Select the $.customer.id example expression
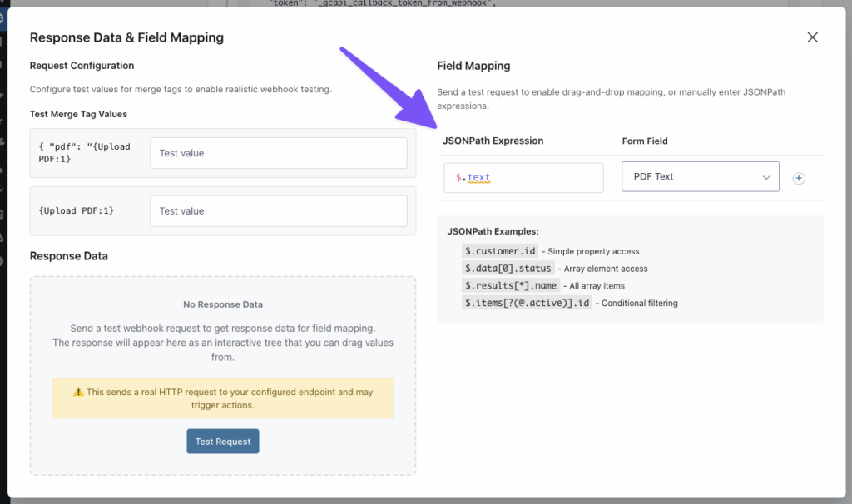Image resolution: width=852 pixels, height=504 pixels. tap(500, 250)
